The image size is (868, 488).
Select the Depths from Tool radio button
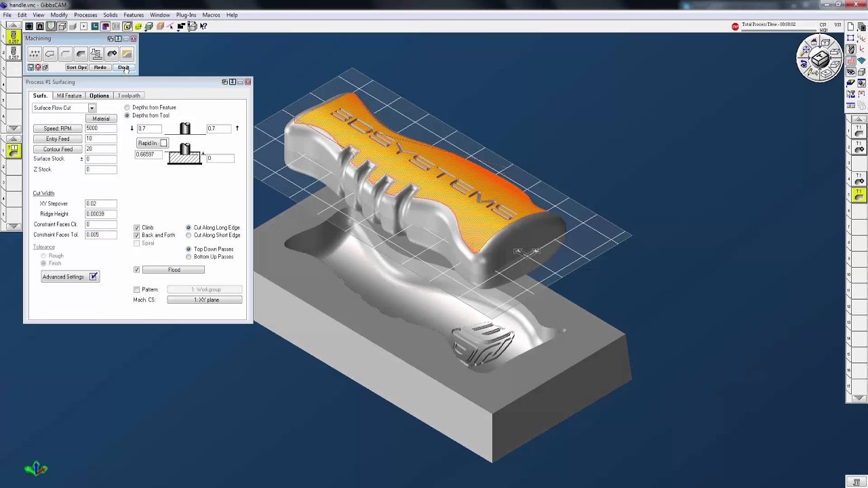[127, 116]
